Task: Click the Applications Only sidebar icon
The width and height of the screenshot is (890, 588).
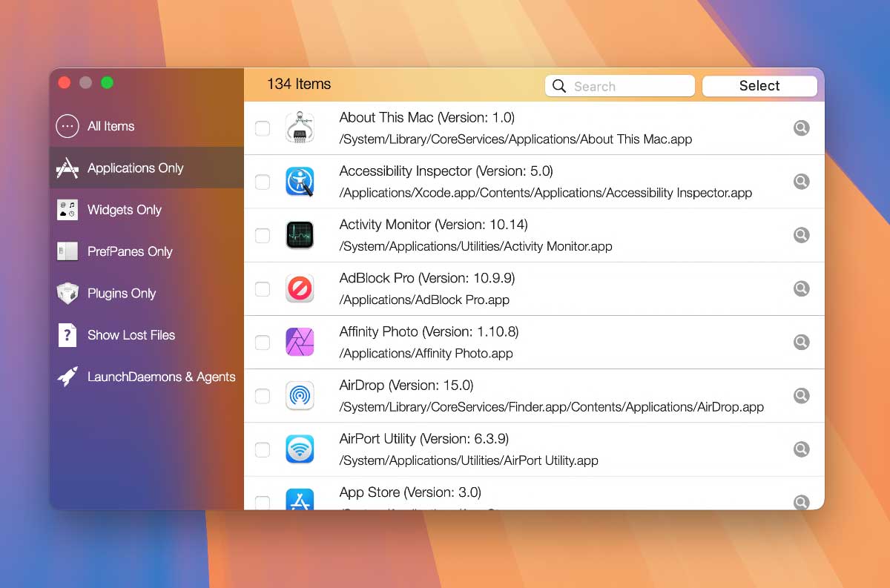Action: point(67,168)
